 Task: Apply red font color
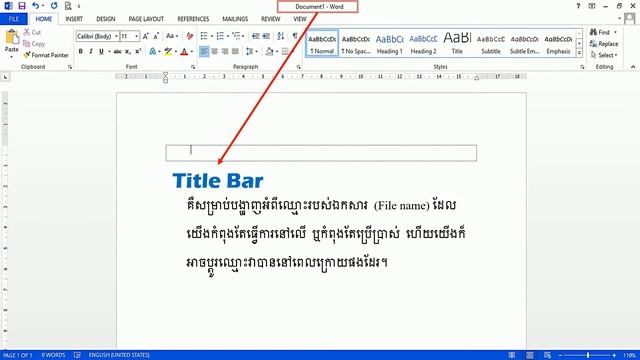coord(184,51)
